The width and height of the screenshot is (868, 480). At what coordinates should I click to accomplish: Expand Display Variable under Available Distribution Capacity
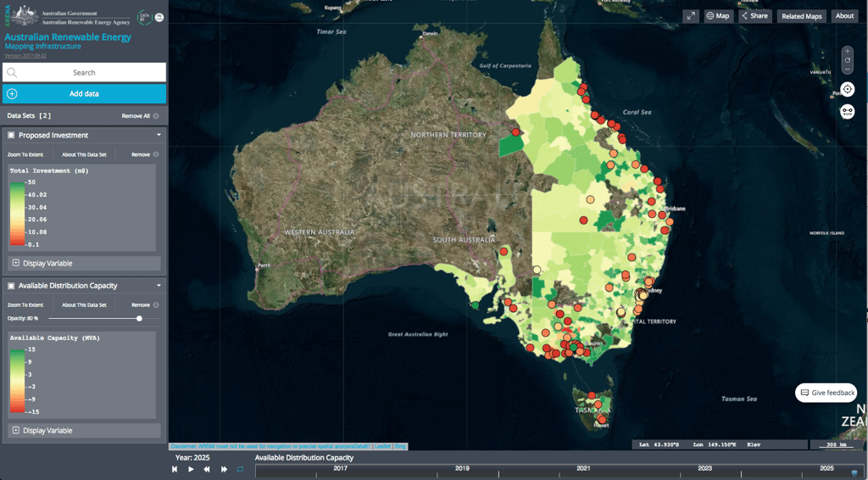click(84, 430)
